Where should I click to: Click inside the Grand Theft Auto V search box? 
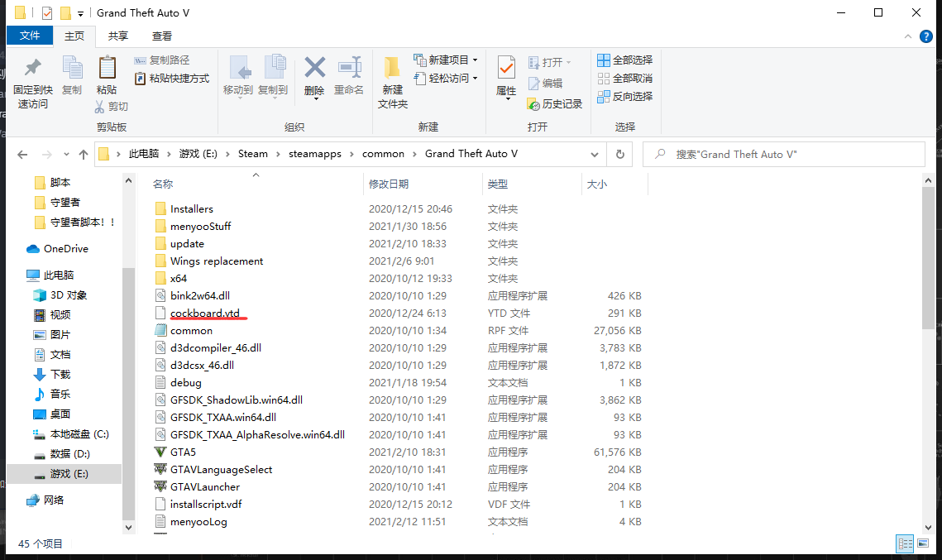coord(783,155)
